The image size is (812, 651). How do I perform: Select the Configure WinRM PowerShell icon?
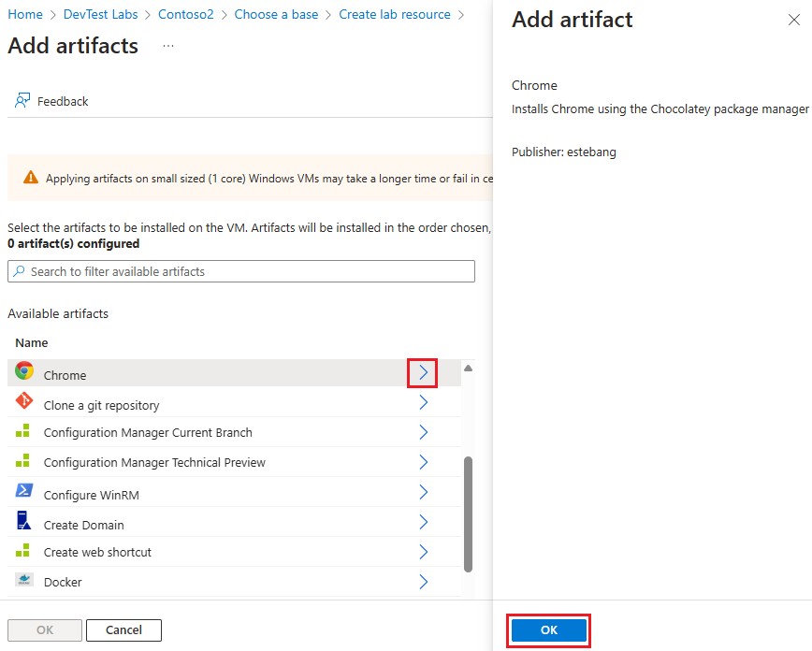point(23,491)
